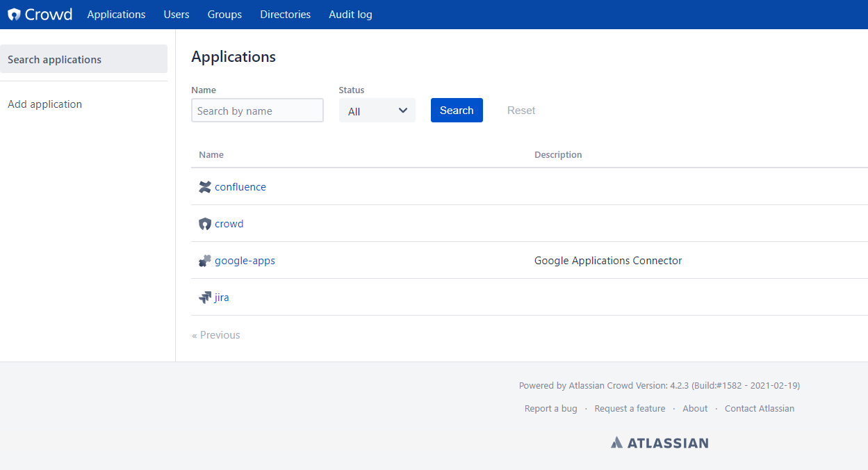Open the Users menu
The image size is (868, 470).
click(x=177, y=15)
